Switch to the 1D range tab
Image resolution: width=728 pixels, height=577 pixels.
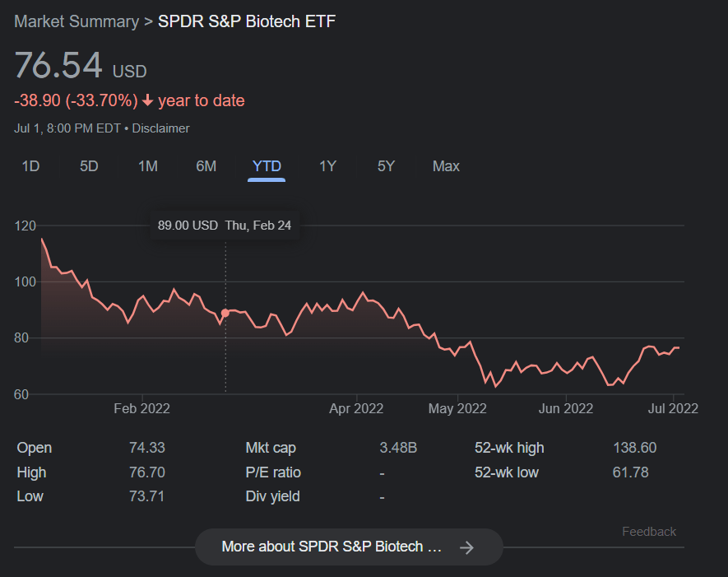click(x=30, y=166)
